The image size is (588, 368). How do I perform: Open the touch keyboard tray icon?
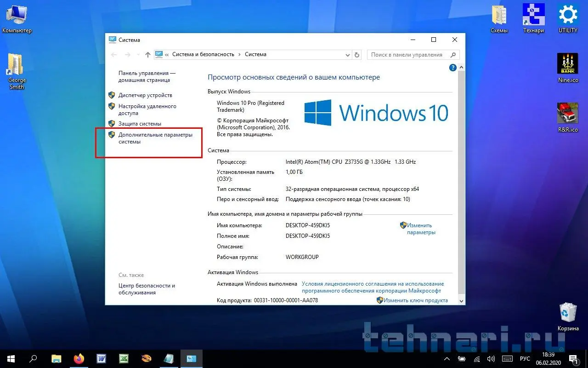pos(507,359)
